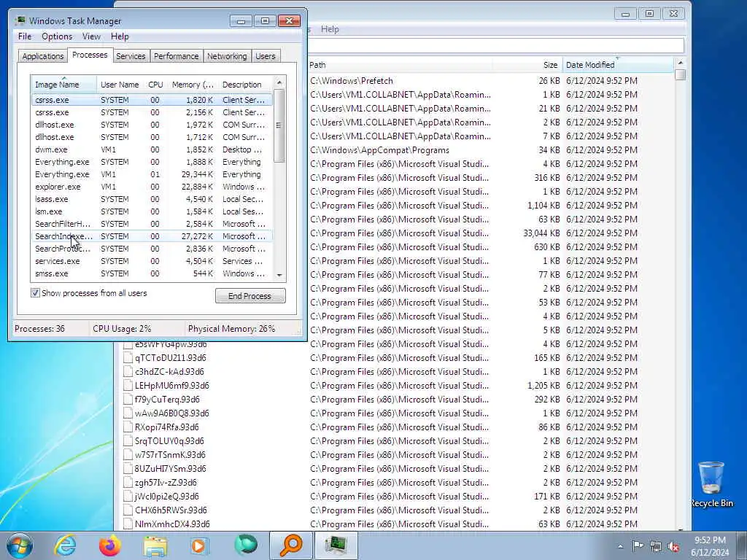The height and width of the screenshot is (560, 747).
Task: Open the File menu in Task Manager
Action: [25, 36]
